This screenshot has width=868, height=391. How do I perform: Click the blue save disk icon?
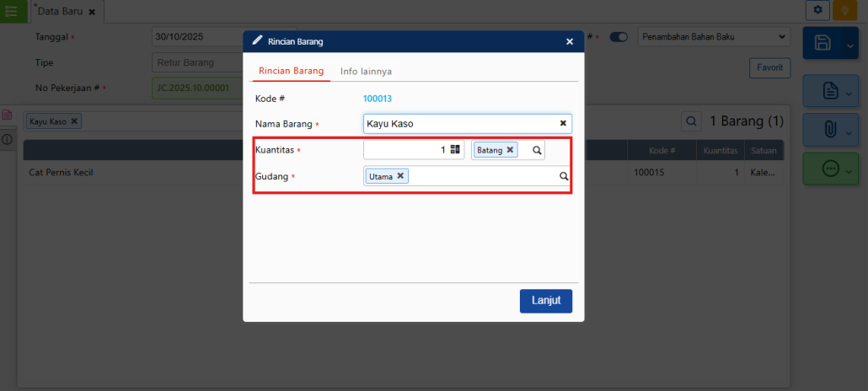pyautogui.click(x=822, y=44)
